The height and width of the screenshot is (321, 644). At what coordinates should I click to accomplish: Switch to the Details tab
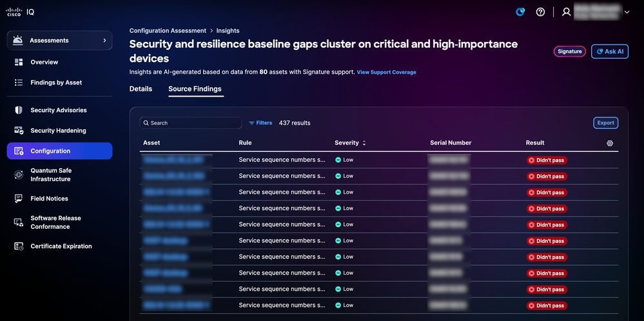(x=141, y=89)
